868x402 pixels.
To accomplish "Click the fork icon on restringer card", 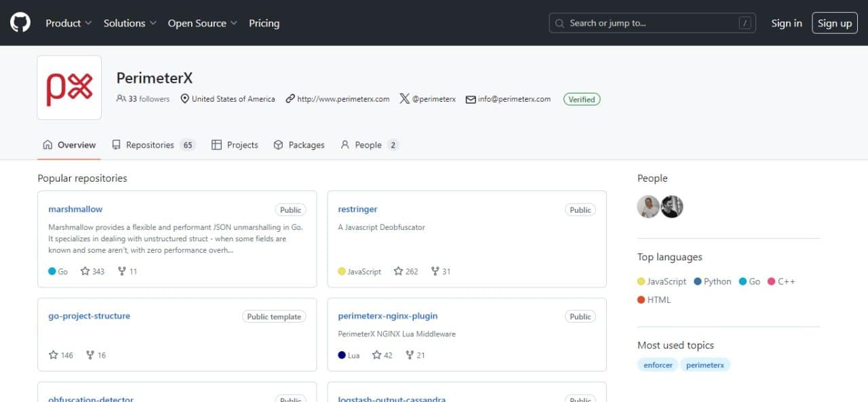I will pos(435,271).
